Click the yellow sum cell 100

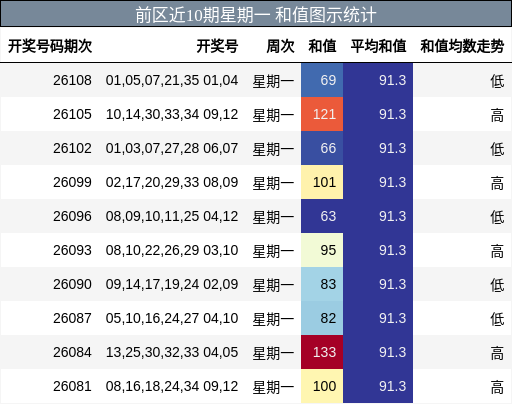tap(322, 386)
